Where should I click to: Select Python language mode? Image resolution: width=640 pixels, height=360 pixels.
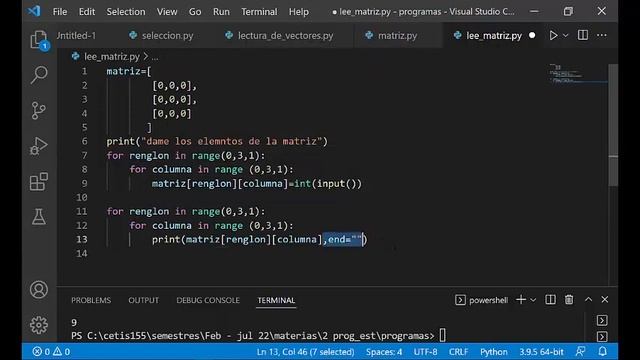pyautogui.click(x=493, y=351)
